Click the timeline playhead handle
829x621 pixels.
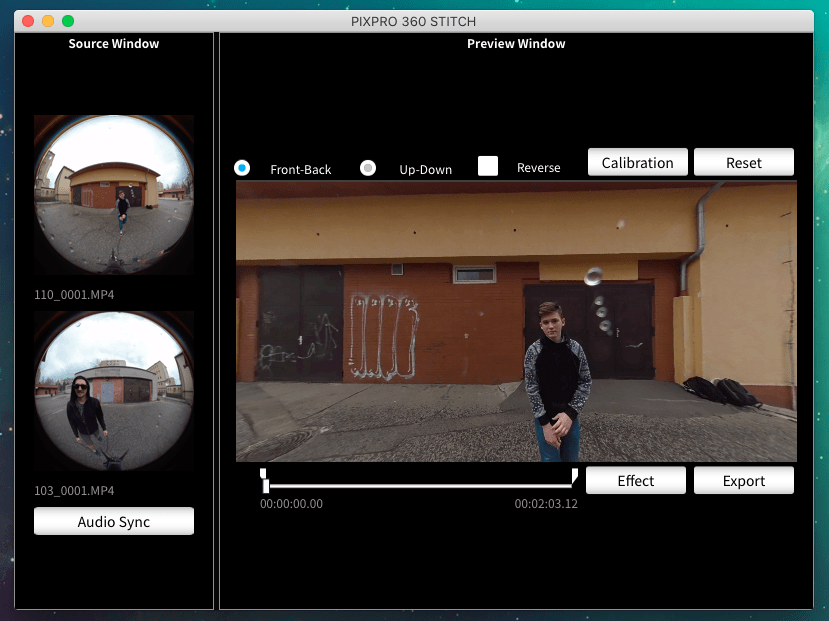[266, 486]
